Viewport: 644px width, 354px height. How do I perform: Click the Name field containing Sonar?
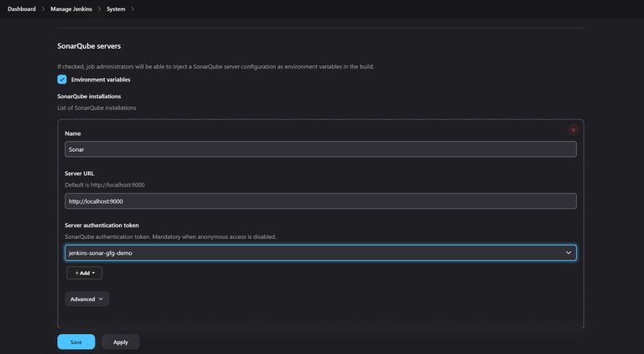pos(320,149)
